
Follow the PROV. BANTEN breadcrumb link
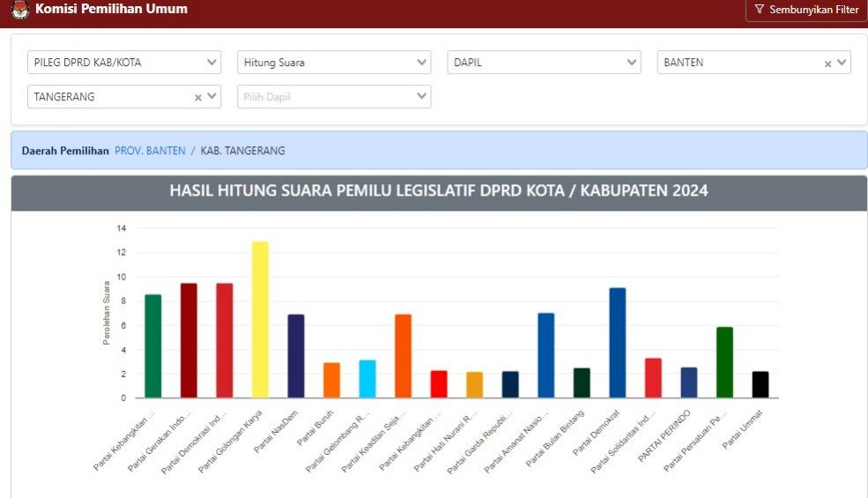pos(150,151)
